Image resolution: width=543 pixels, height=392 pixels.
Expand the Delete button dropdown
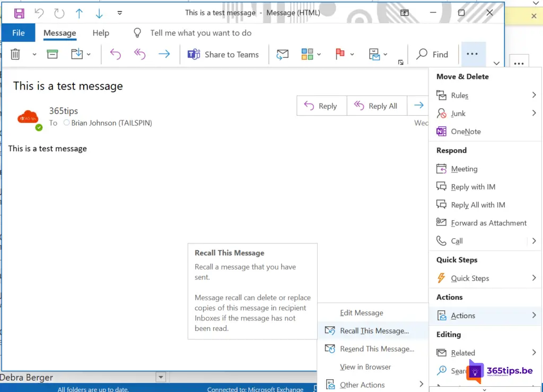pyautogui.click(x=34, y=54)
